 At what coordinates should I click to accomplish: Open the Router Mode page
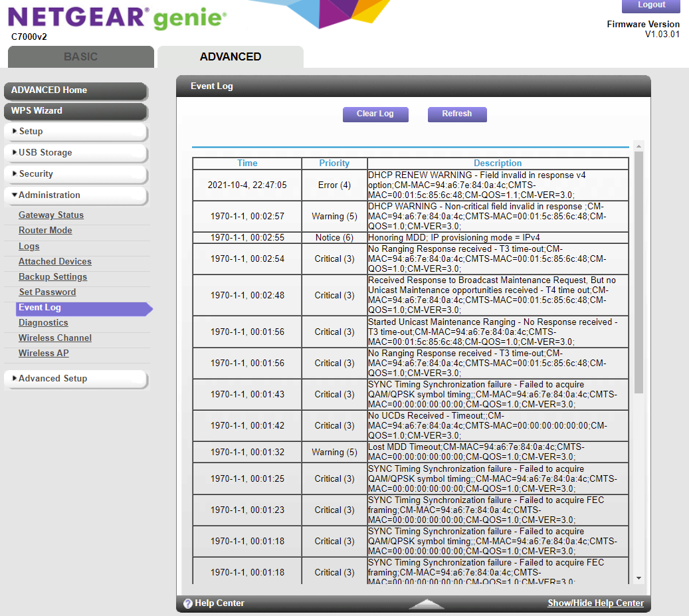(x=45, y=230)
